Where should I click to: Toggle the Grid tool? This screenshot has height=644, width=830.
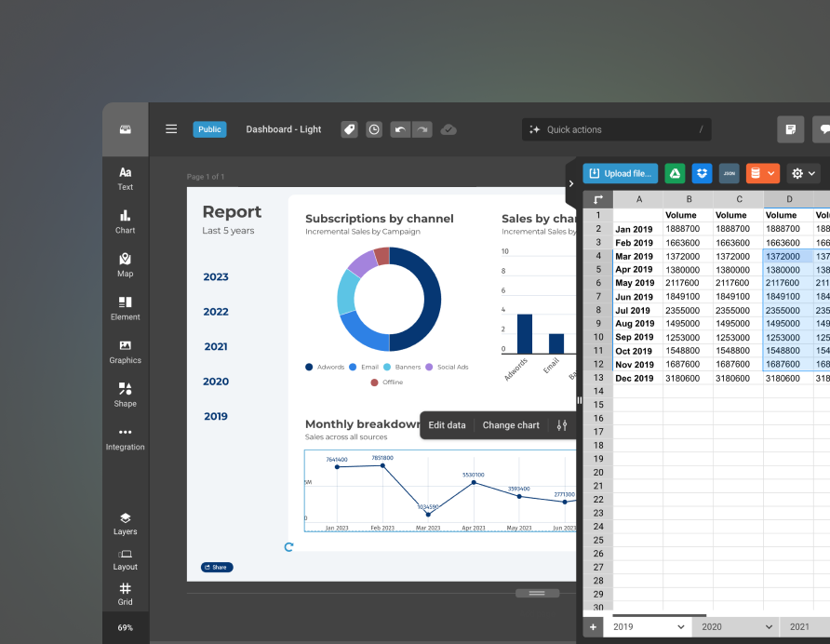(125, 595)
